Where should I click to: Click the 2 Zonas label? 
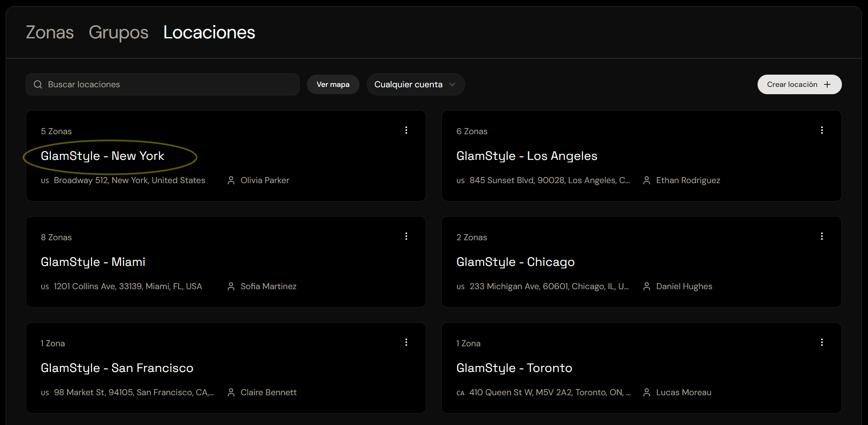point(472,237)
